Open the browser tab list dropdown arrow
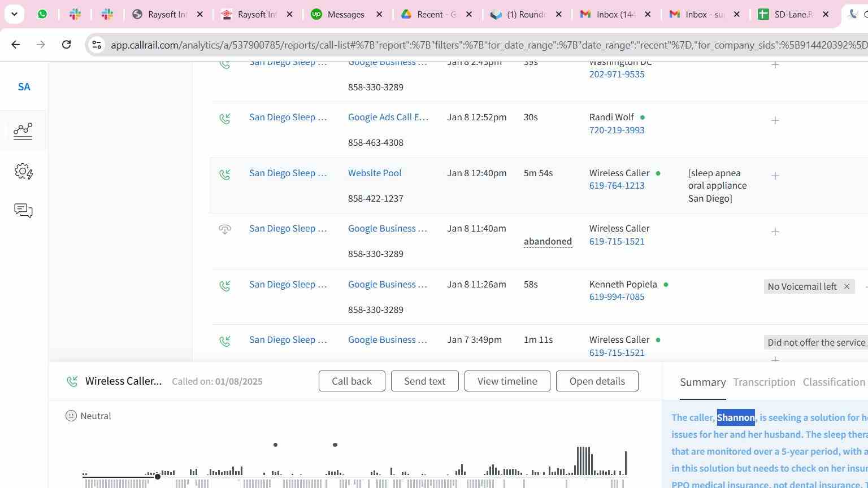The image size is (868, 488). (x=14, y=14)
